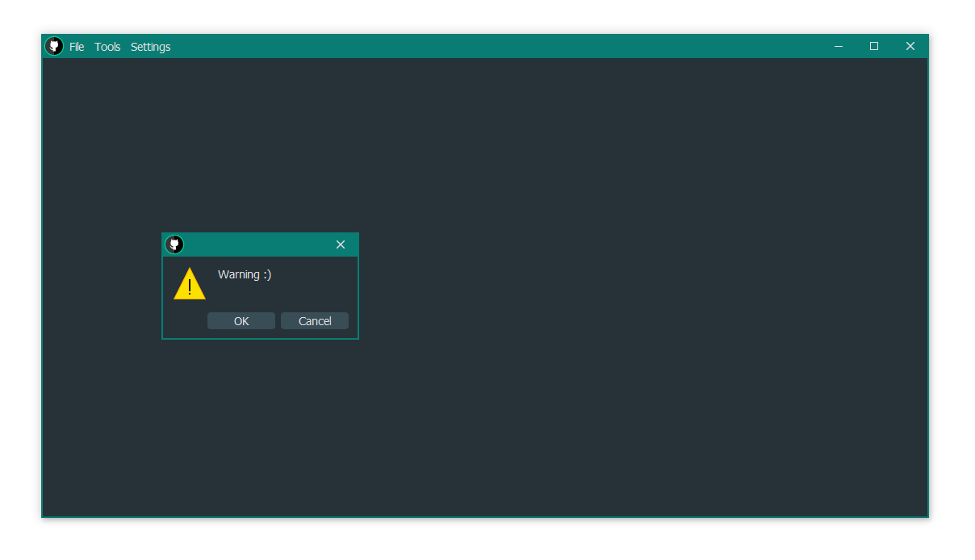Viewport: 975px width, 560px height.
Task: Confirm the warning by clicking OK
Action: (x=241, y=320)
